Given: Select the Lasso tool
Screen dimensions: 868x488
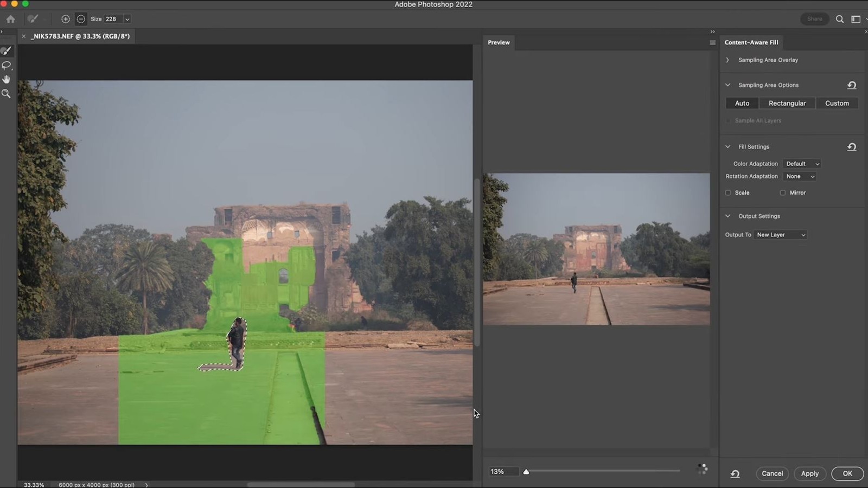Looking at the screenshot, I should (x=7, y=65).
